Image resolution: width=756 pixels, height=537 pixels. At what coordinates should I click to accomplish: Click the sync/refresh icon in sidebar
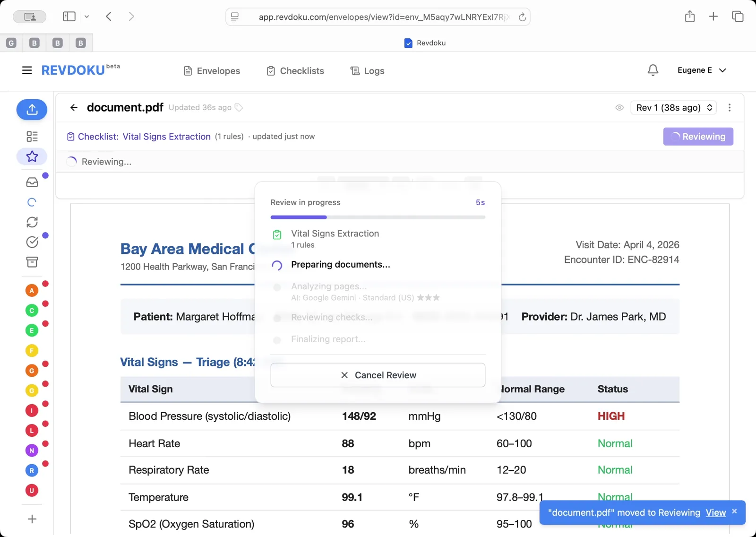pos(32,222)
